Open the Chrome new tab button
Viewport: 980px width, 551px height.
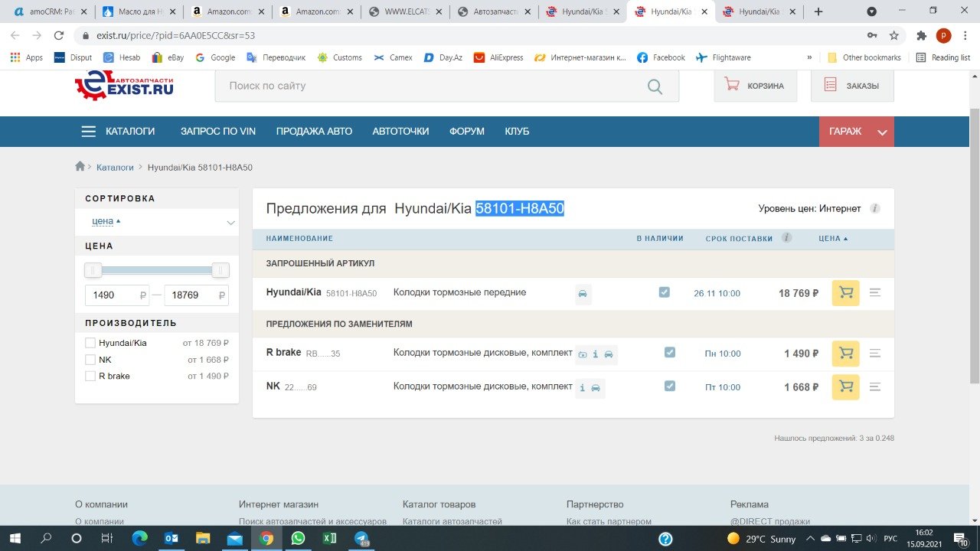818,11
